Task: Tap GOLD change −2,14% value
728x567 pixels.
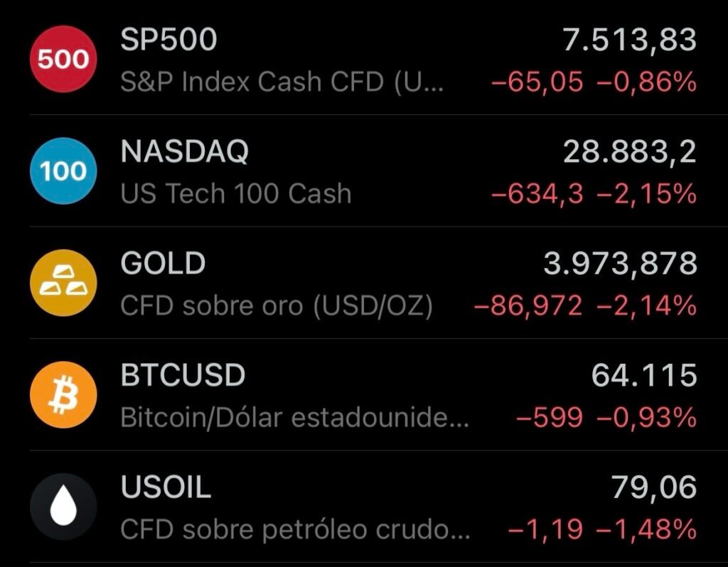Action: tap(647, 306)
